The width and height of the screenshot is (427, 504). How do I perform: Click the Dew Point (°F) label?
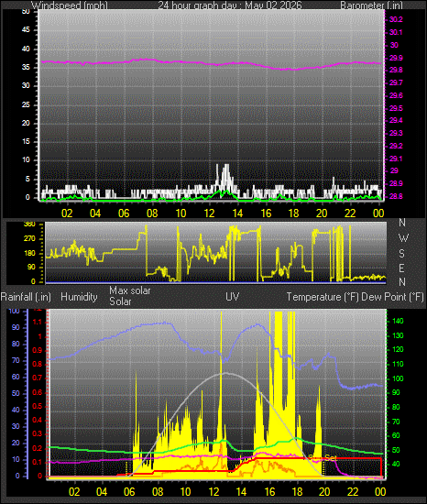tap(392, 297)
